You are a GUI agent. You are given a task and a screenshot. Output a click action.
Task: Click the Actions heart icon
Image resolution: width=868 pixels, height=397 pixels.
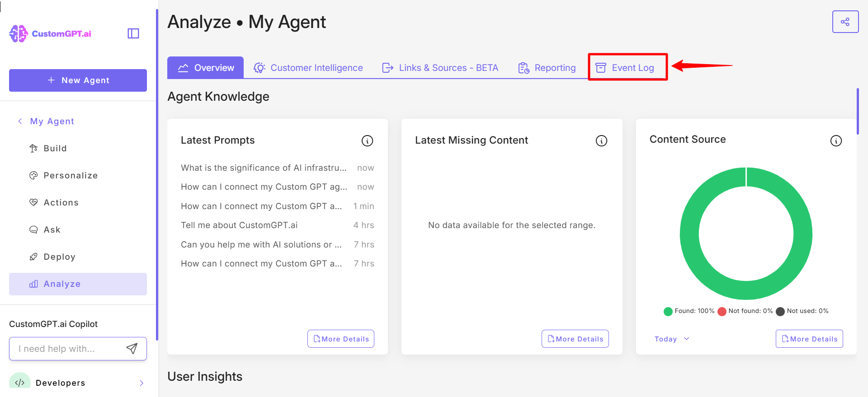coord(33,202)
